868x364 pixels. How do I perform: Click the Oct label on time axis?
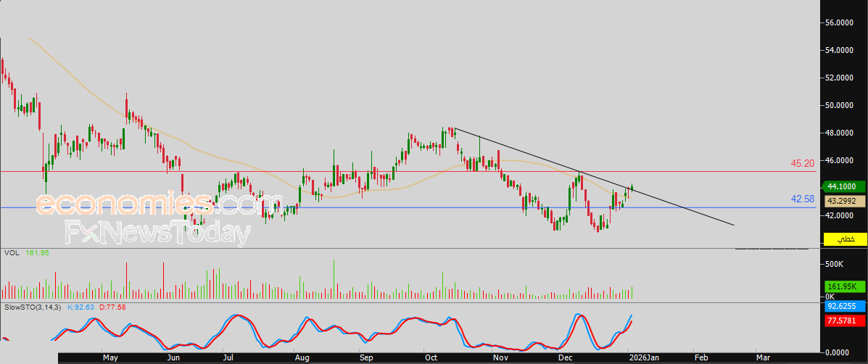tap(431, 358)
